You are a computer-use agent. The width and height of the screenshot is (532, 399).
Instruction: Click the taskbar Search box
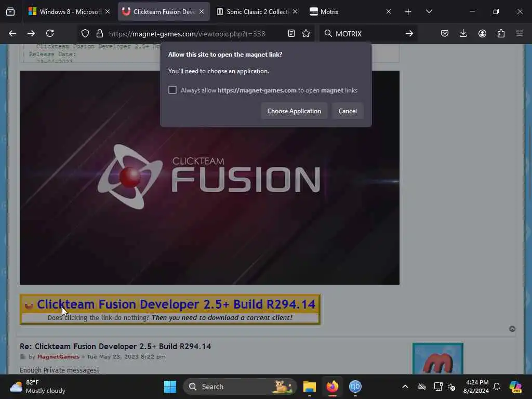240,387
